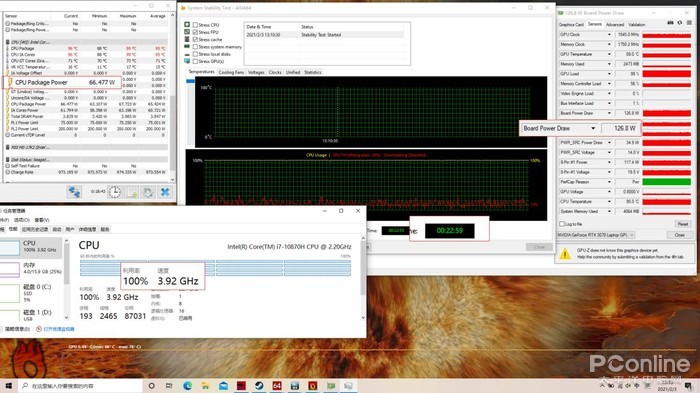Click the Reset button in GPU-Z
The image size is (700, 393).
pos(683,224)
